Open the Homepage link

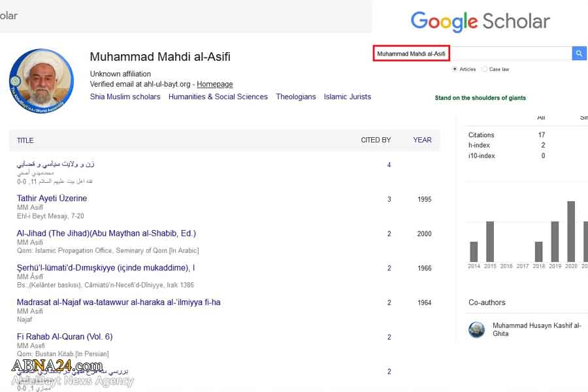tap(215, 84)
